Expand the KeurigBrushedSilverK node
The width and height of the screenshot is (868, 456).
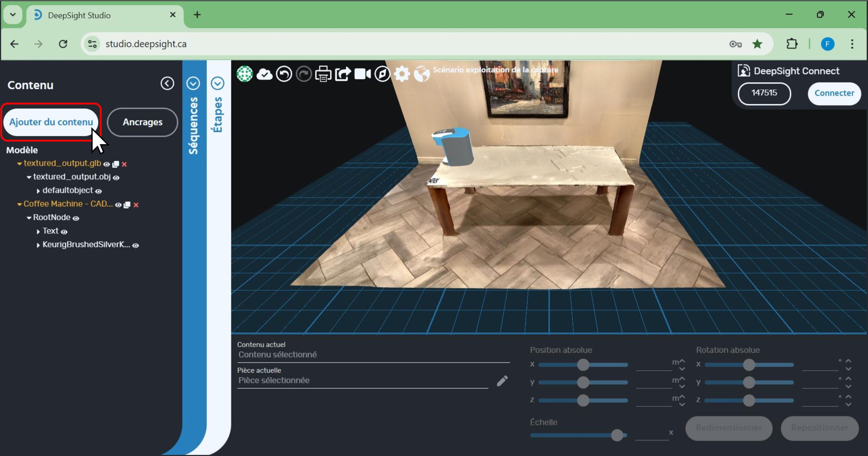38,245
